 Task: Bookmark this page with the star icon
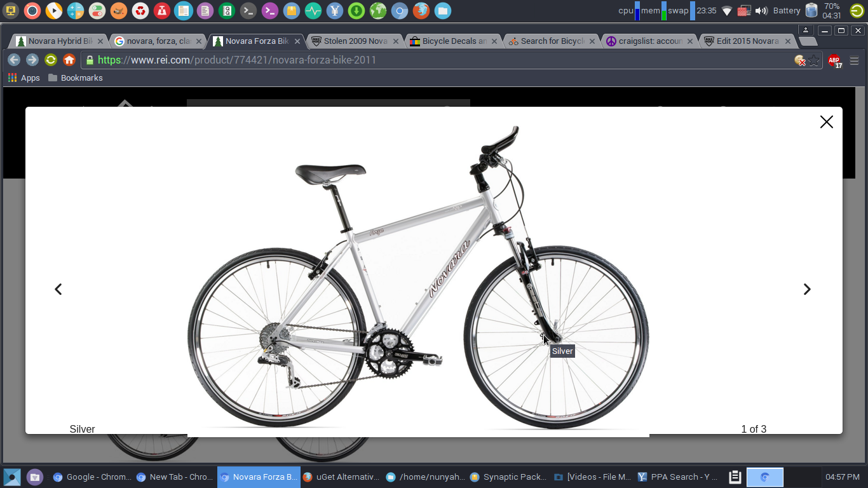(x=814, y=60)
